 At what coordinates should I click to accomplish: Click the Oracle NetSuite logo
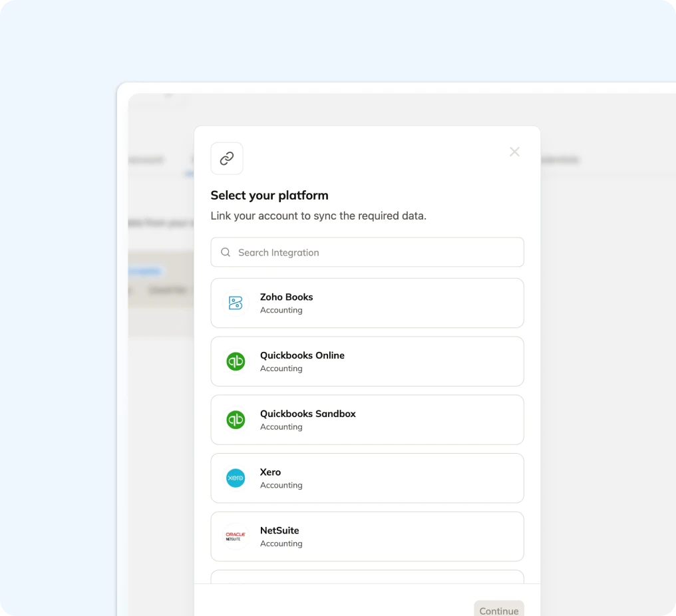tap(235, 536)
